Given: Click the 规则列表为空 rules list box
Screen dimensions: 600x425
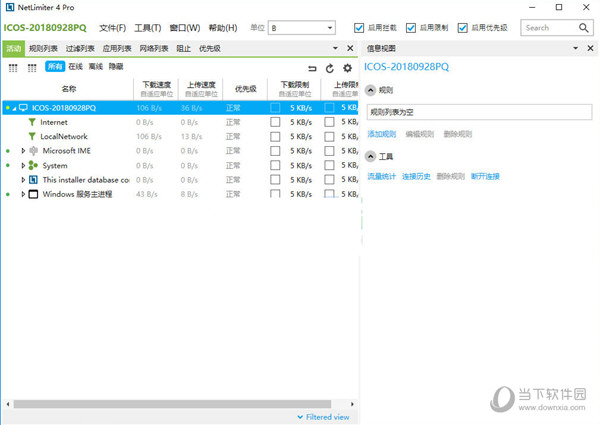Looking at the screenshot, I should [x=479, y=112].
